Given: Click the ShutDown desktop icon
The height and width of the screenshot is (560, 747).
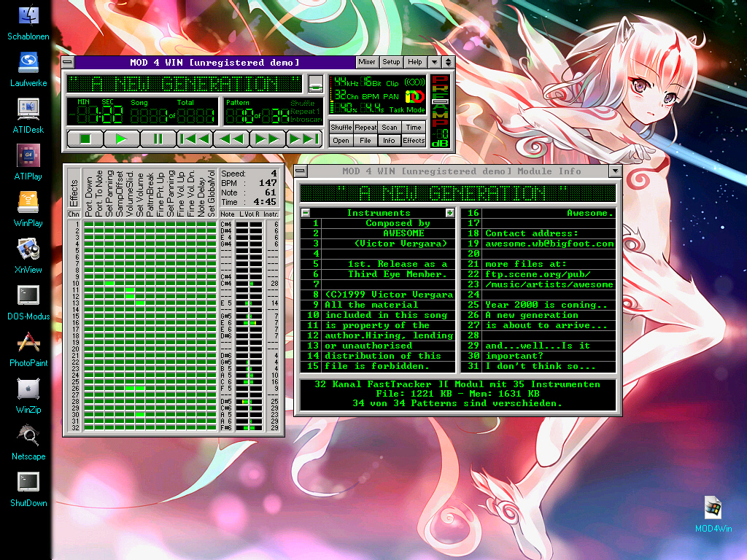Looking at the screenshot, I should tap(28, 489).
